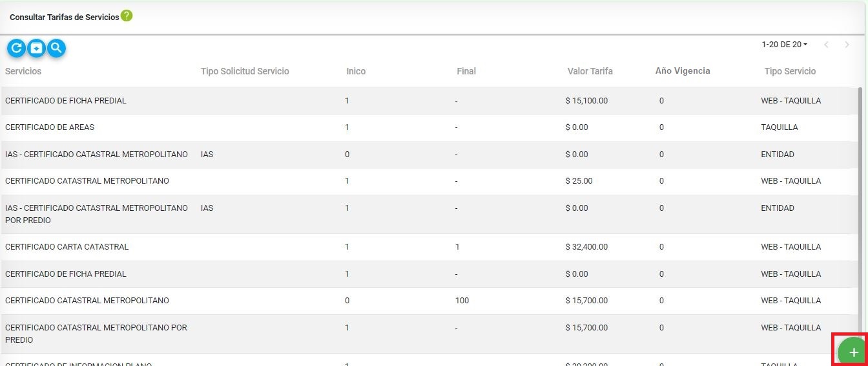Click $ 0.00 in the CERTIFICADO DE AREAS row
868x366 pixels.
point(577,127)
